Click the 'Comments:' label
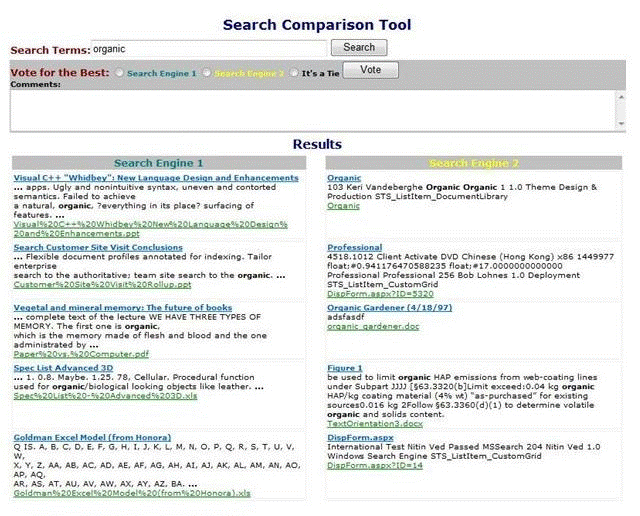 point(36,85)
